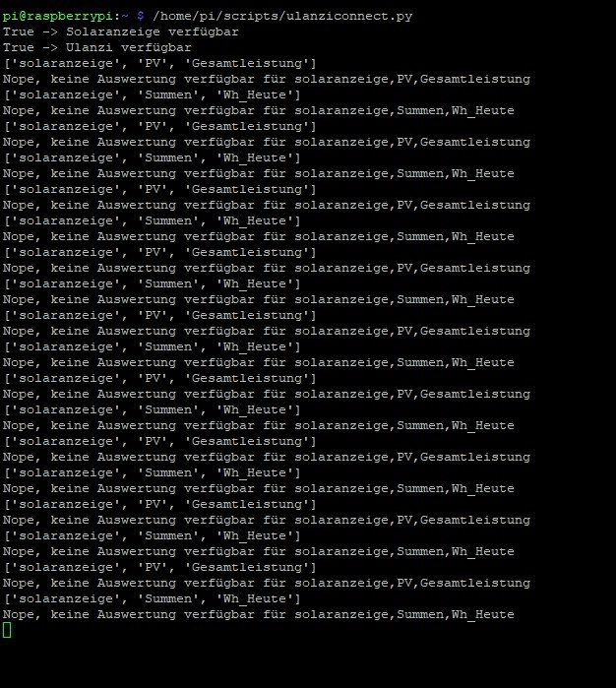This screenshot has height=688, width=616.
Task: Click the word 'True' on the second line
Action: (19, 32)
